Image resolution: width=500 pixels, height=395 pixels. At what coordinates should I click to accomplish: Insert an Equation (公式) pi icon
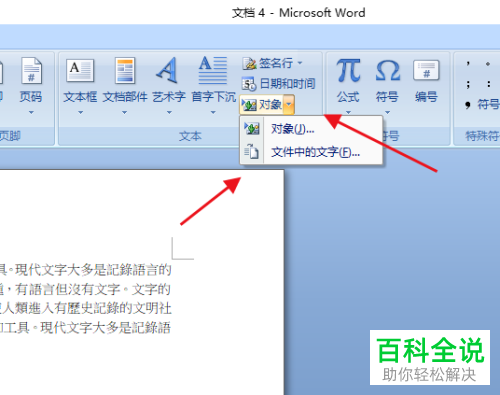[x=348, y=70]
